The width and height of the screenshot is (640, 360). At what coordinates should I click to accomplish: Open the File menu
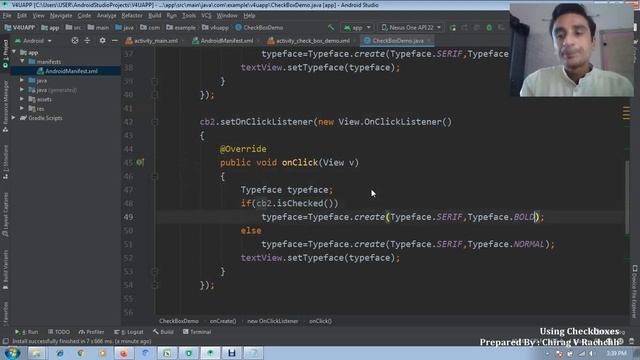pyautogui.click(x=7, y=16)
